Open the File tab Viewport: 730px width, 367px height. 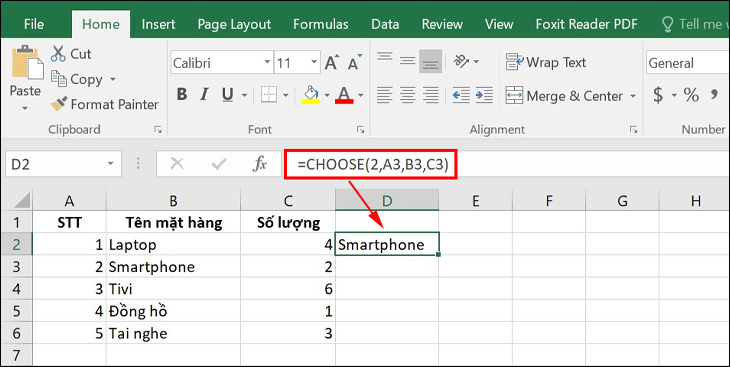(34, 24)
